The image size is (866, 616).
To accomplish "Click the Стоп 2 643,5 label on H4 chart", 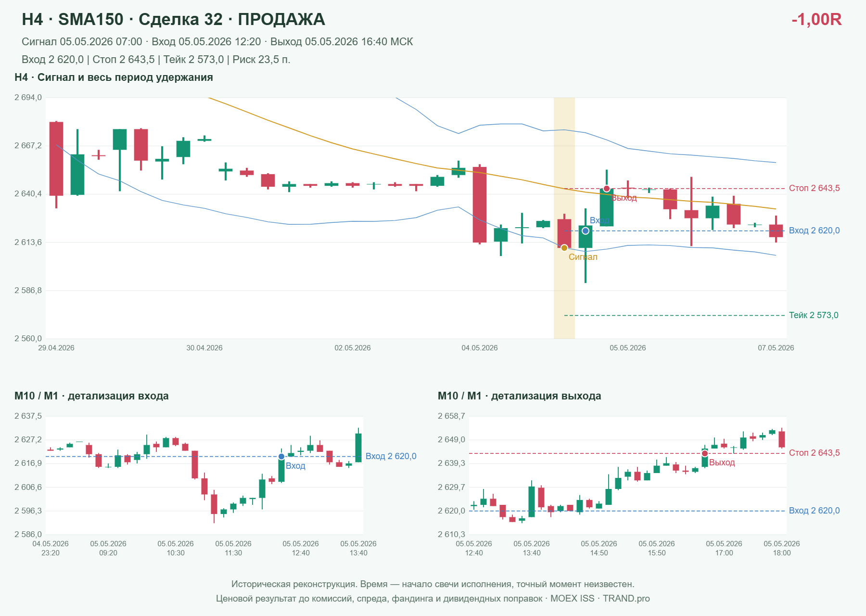I will coord(814,188).
